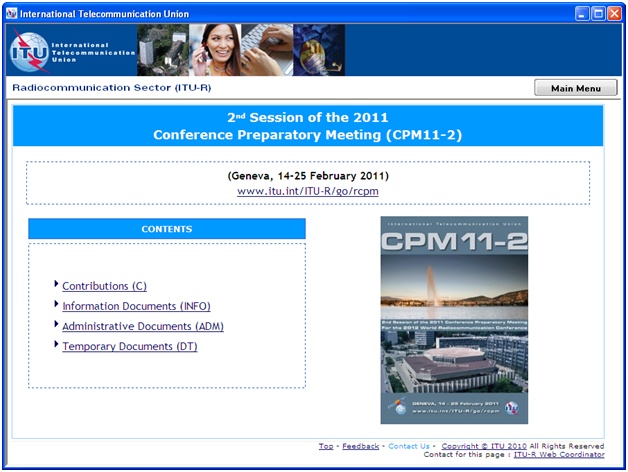The width and height of the screenshot is (628, 472).
Task: Click the ITU icon in the title bar
Action: [x=11, y=13]
